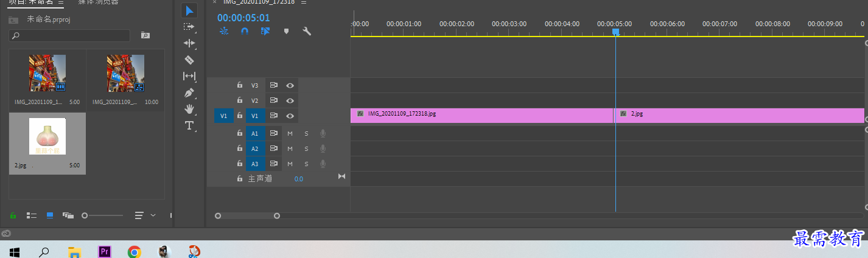Screen dimensions: 868x258
Task: Hide the V1 track output eye
Action: [x=290, y=116]
